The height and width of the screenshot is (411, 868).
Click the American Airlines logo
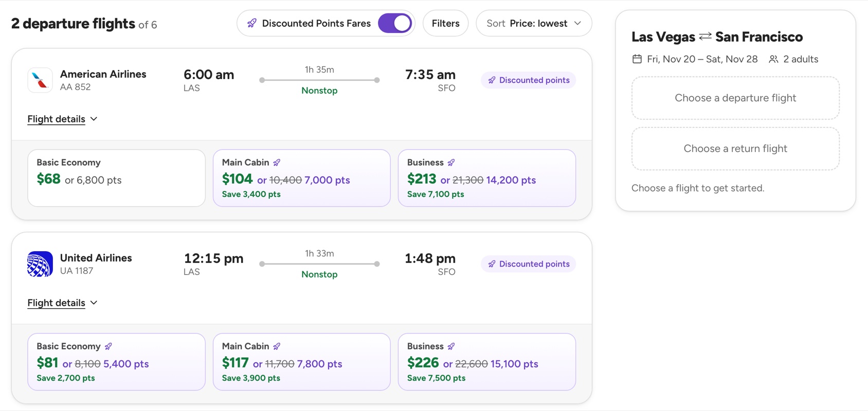coord(40,80)
